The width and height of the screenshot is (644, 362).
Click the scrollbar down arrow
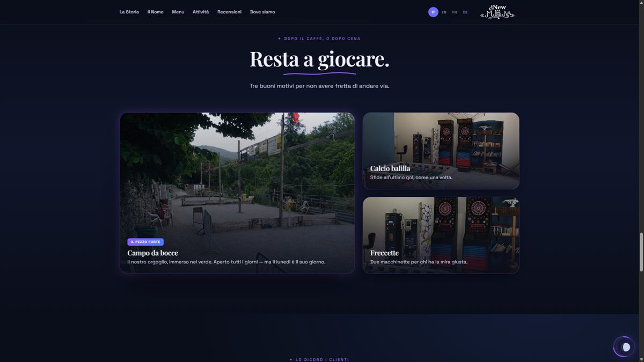point(641,359)
